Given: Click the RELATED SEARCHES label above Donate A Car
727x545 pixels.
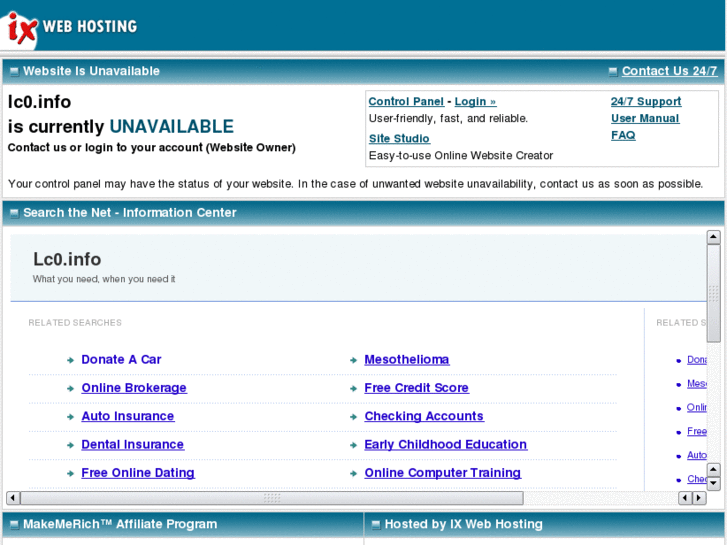Looking at the screenshot, I should coord(75,322).
